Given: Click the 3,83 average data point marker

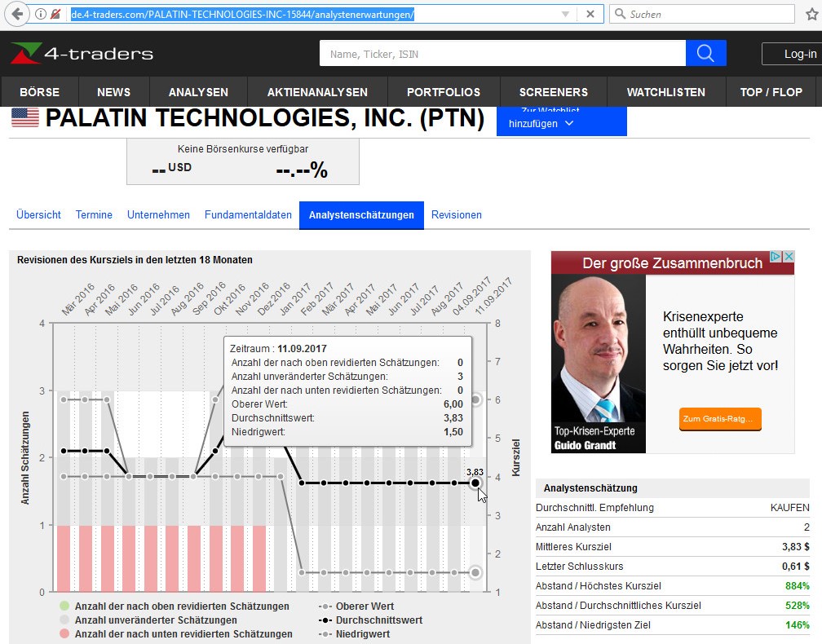Looking at the screenshot, I should 475,483.
